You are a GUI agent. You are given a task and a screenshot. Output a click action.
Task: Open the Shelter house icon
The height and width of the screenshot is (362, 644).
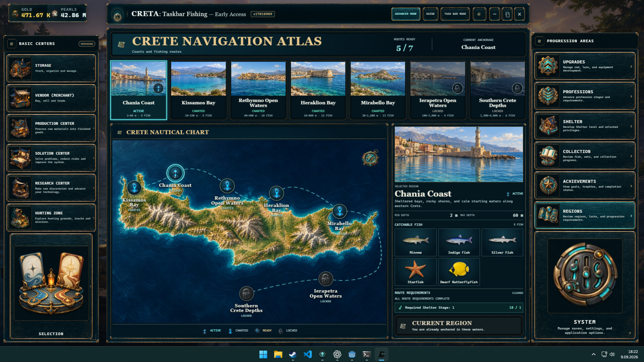pyautogui.click(x=548, y=126)
